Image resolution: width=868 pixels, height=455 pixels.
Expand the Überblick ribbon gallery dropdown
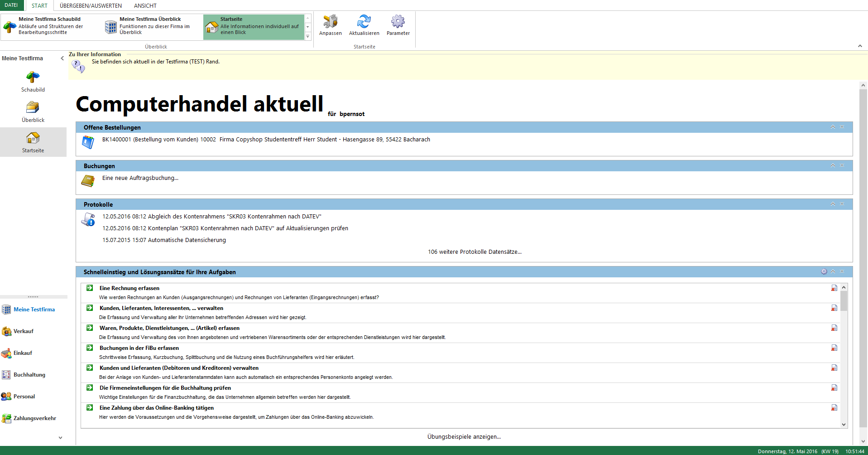tap(308, 37)
